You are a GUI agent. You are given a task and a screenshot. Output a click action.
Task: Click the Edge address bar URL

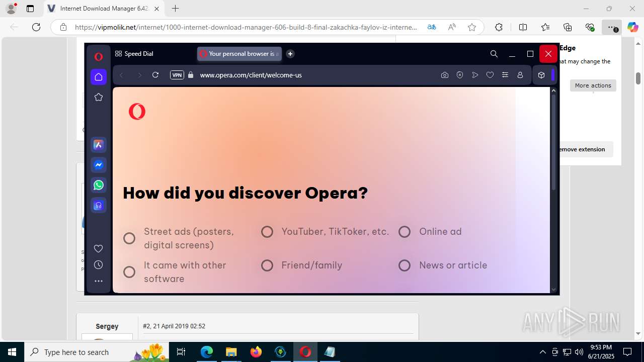coord(246,27)
